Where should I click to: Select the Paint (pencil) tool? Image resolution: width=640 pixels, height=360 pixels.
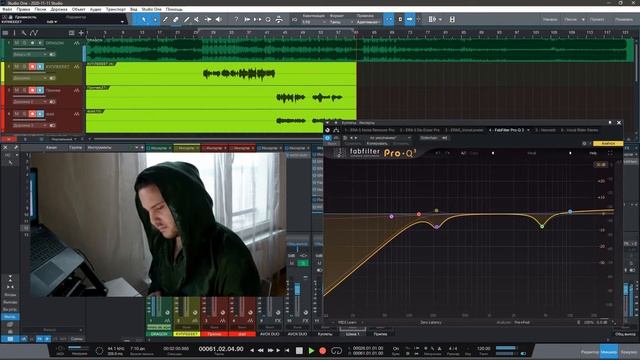click(x=187, y=19)
